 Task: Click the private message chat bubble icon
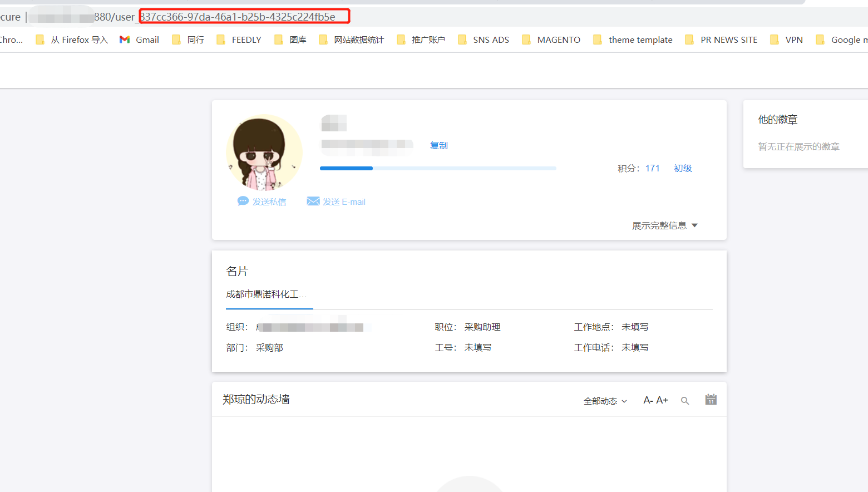[x=243, y=201]
